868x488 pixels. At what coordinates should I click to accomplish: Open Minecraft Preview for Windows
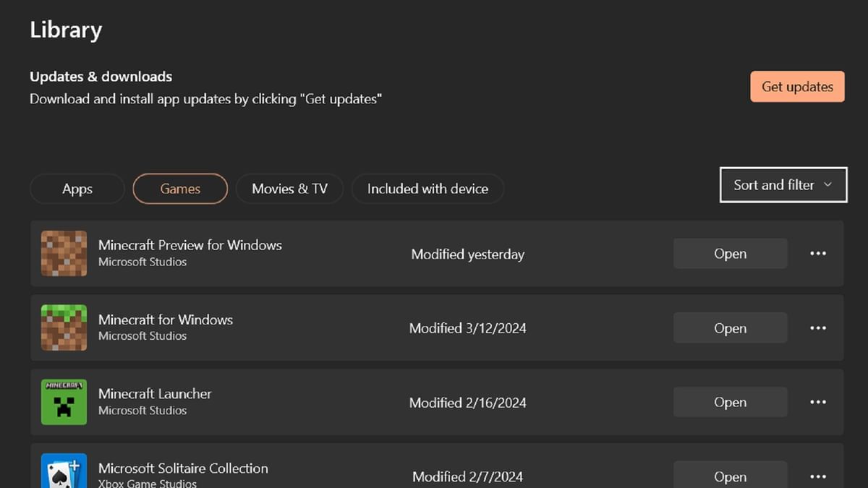(730, 253)
